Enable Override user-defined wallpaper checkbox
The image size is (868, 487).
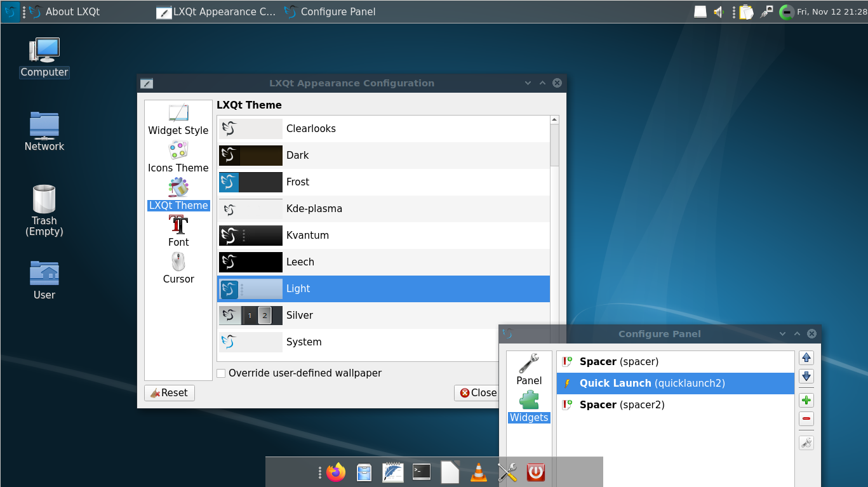tap(221, 373)
